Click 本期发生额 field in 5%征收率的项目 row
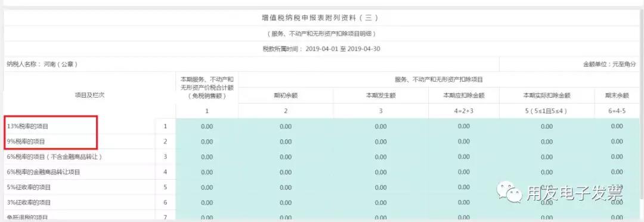 click(380, 187)
